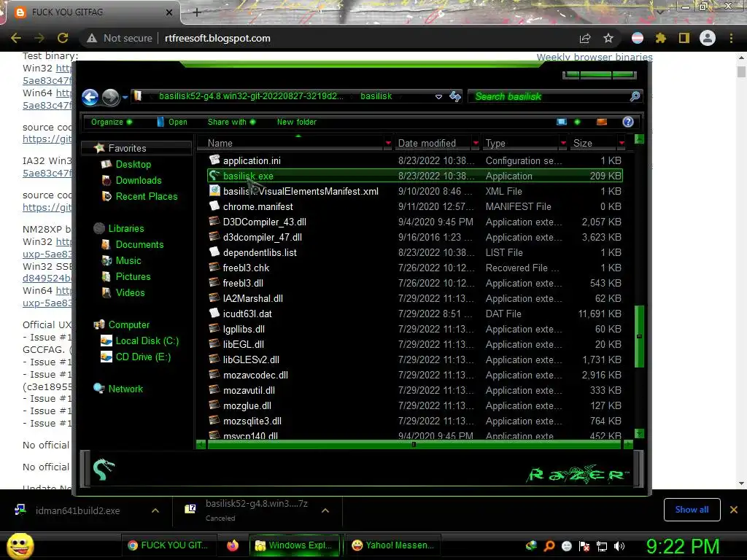Screen dimensions: 747x560
Task: Toggle the preview pane icon
Action: pos(602,122)
